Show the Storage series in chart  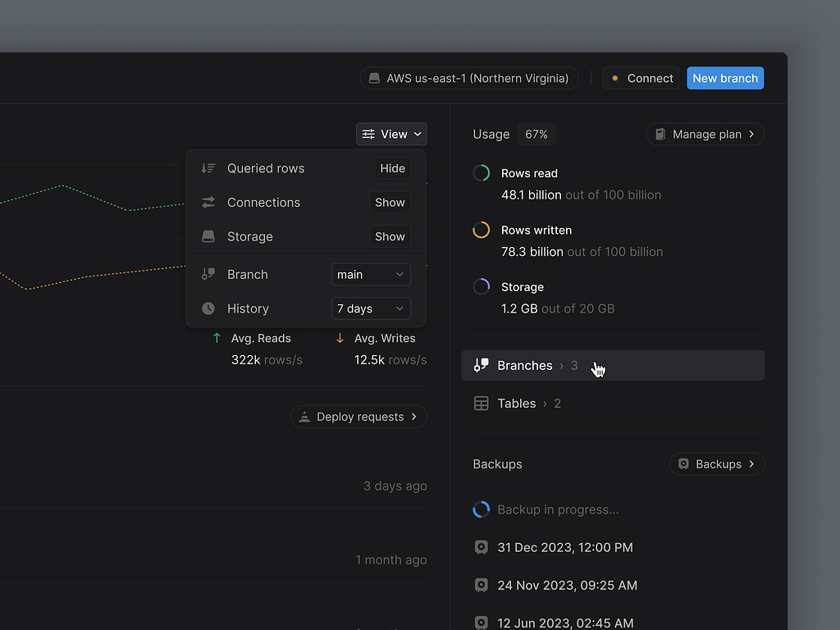(x=390, y=237)
